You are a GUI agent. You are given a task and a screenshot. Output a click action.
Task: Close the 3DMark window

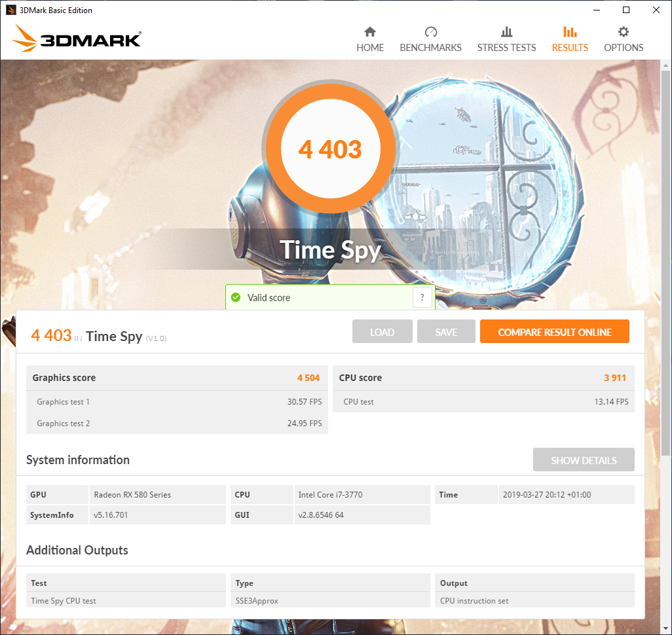pos(656,10)
